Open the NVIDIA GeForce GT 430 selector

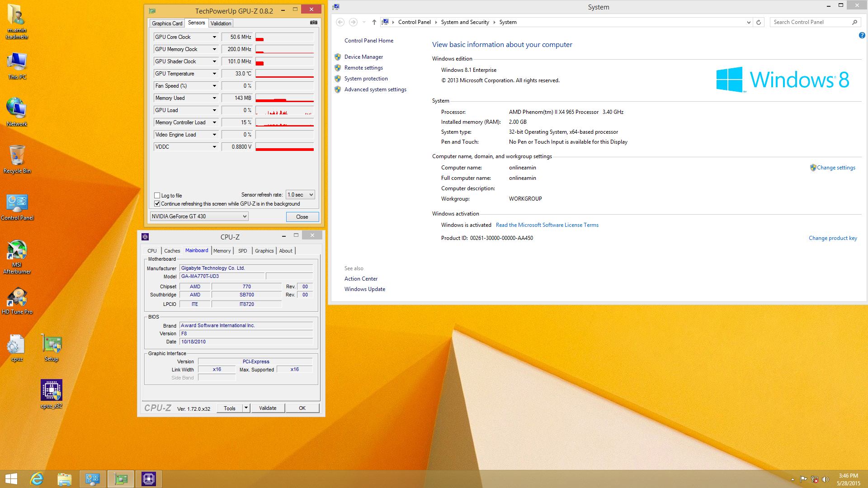(x=199, y=216)
